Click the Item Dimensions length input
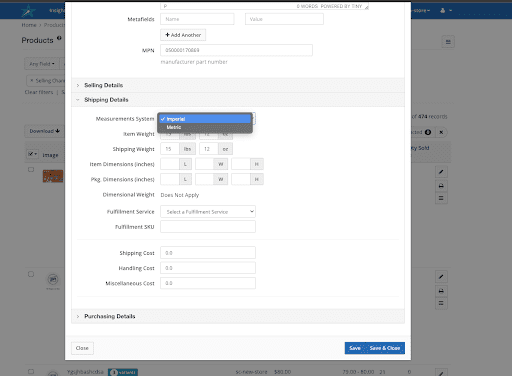The width and height of the screenshot is (512, 376). pos(170,164)
